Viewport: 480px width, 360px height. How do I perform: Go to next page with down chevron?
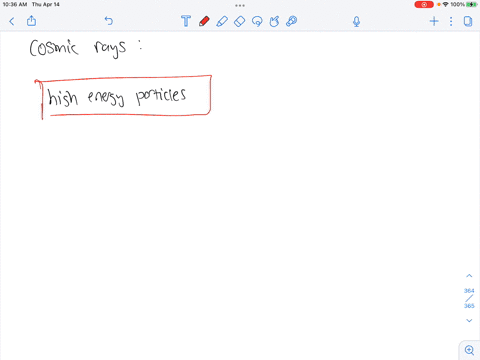(x=469, y=320)
